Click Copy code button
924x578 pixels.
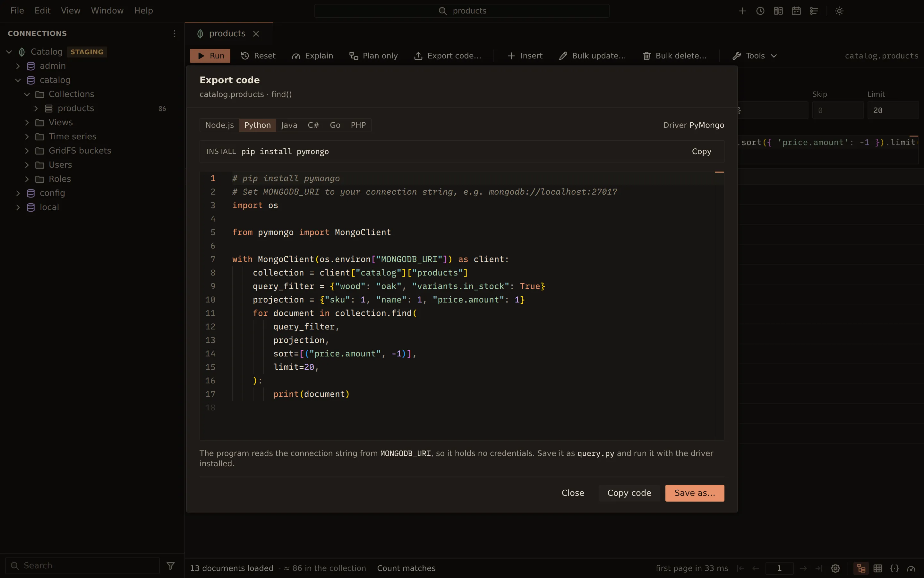(x=629, y=493)
